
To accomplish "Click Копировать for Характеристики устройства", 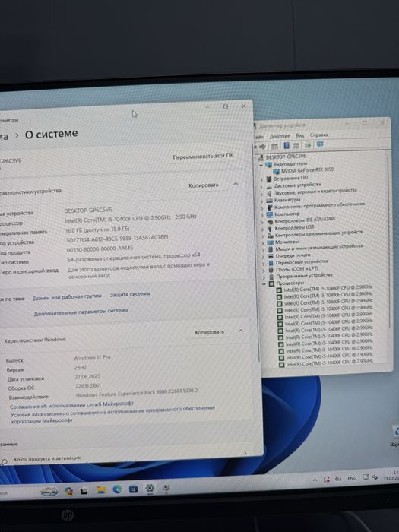I will (x=204, y=185).
